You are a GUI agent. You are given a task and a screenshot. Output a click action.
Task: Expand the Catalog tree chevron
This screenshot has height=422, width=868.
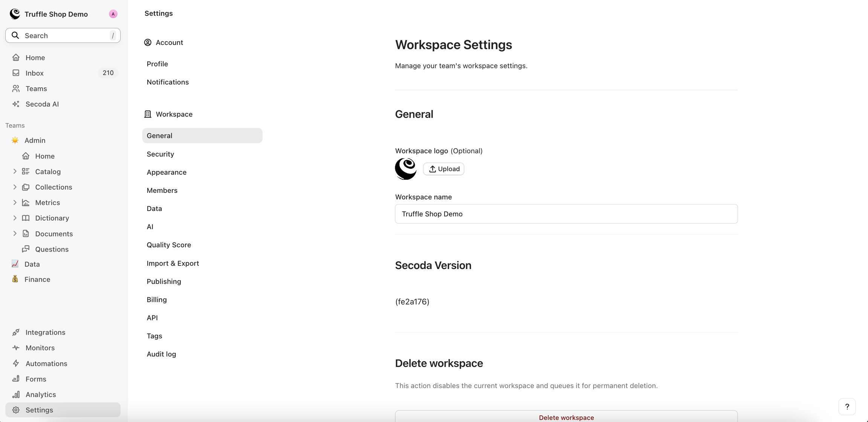pyautogui.click(x=15, y=171)
